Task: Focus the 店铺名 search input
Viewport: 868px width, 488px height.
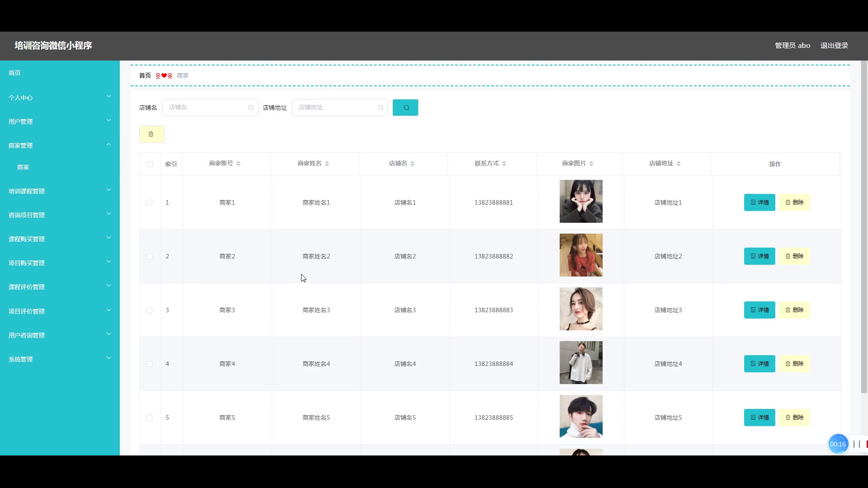Action: (210, 108)
